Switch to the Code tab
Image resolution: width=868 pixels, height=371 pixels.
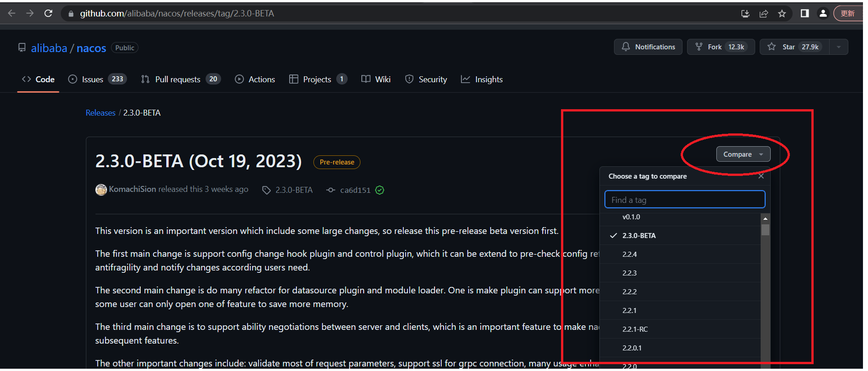pyautogui.click(x=38, y=79)
